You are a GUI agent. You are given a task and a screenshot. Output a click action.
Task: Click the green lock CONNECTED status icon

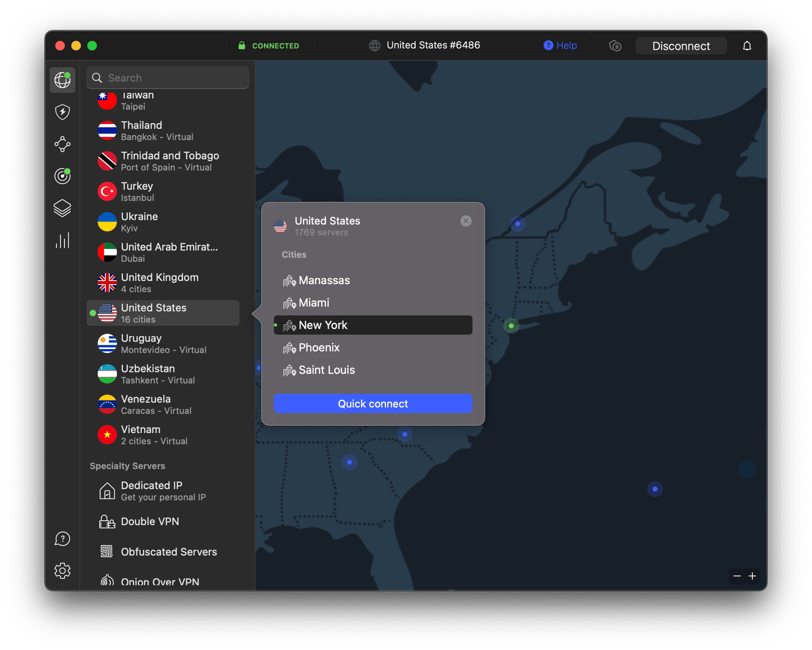[241, 45]
